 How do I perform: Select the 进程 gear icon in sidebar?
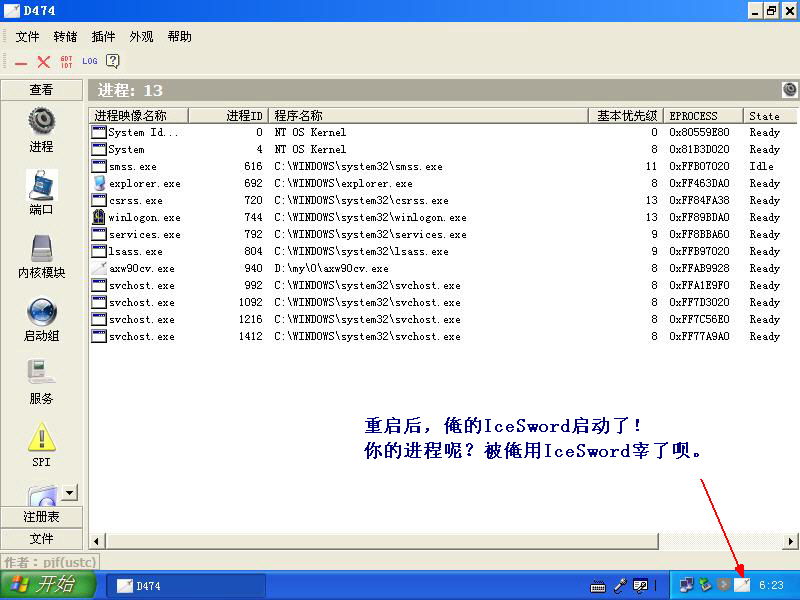[41, 121]
